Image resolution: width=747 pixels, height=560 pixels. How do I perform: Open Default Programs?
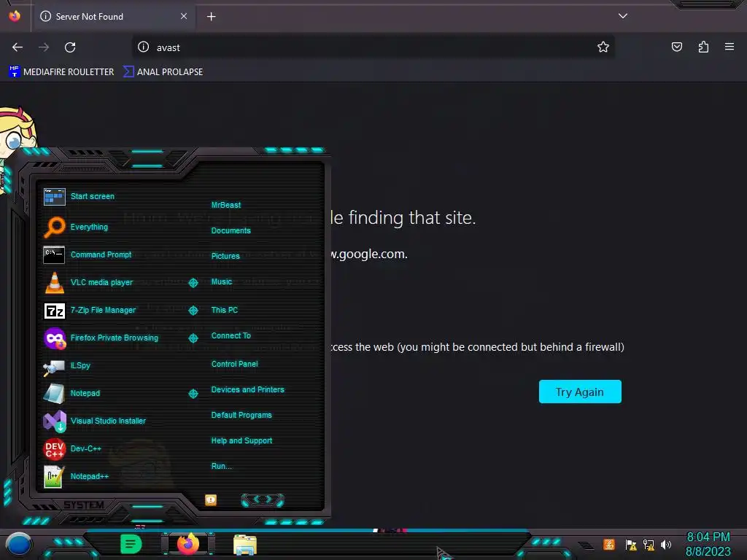[241, 415]
